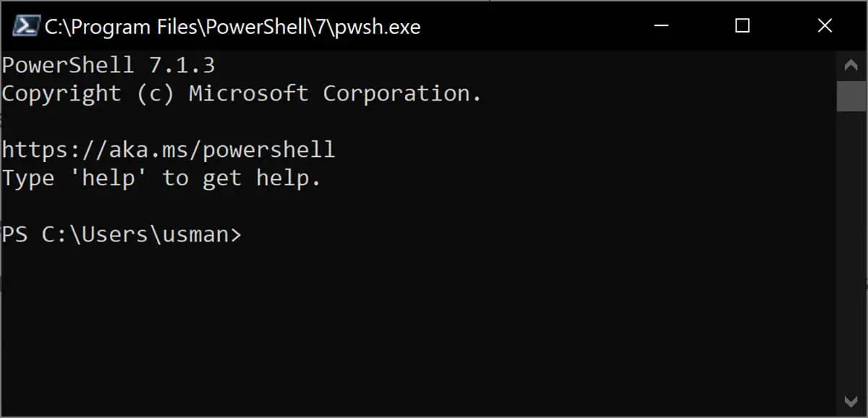The width and height of the screenshot is (868, 418).
Task: Close the PowerShell 7 window
Action: click(825, 26)
